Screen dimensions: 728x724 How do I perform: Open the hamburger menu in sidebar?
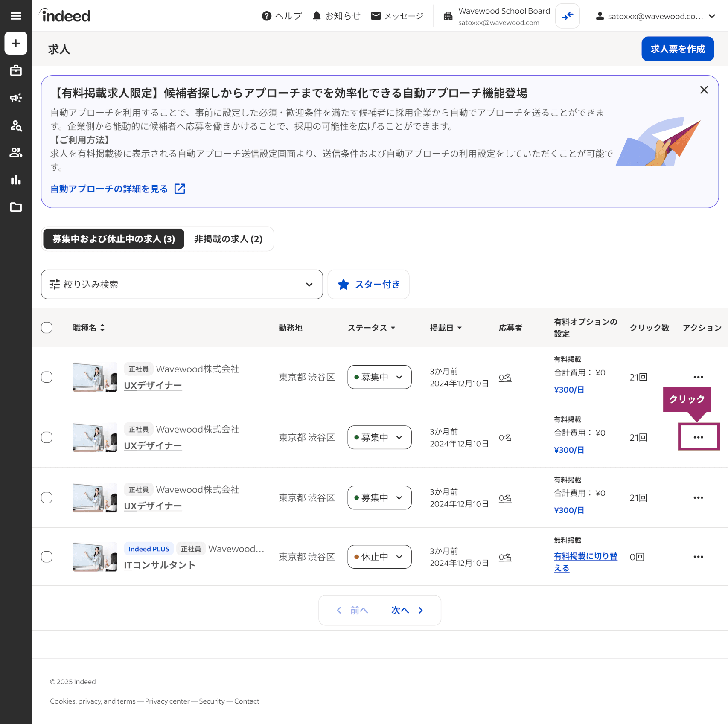point(16,16)
